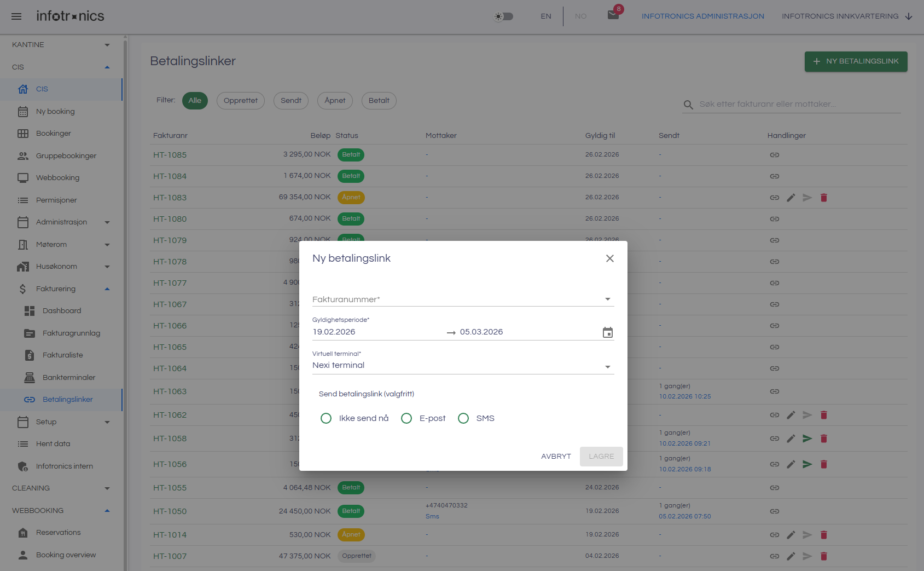The image size is (924, 571).
Task: Filter by Betalt status
Action: pos(379,101)
